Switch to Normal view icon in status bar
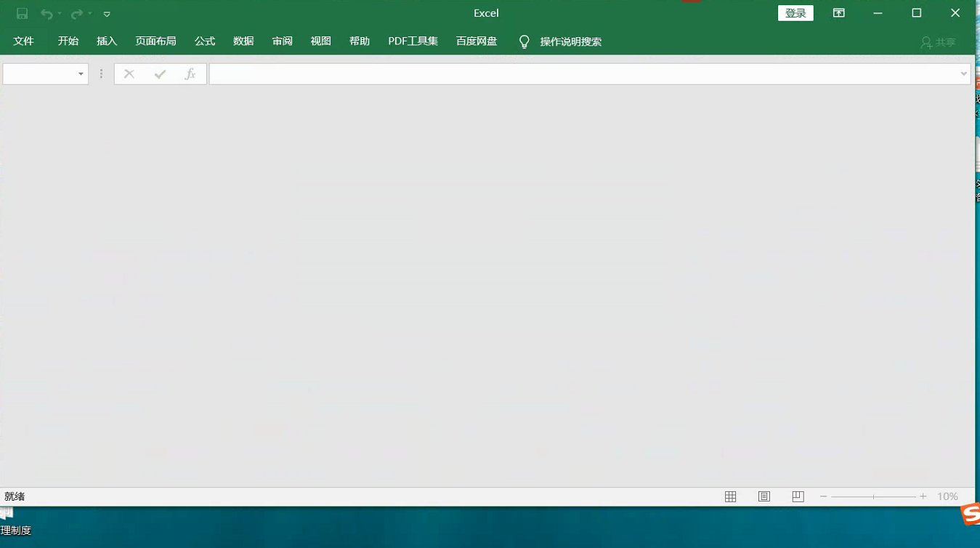This screenshot has width=980, height=548. click(x=731, y=496)
